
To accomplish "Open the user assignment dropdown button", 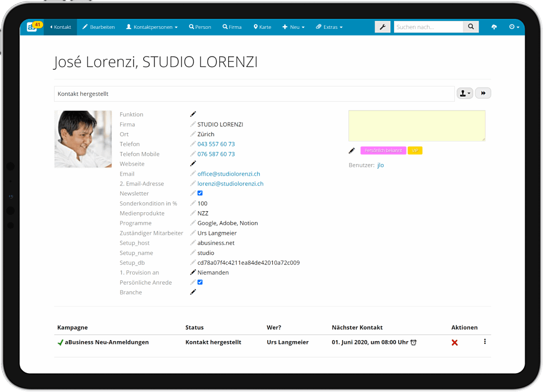I will (464, 93).
